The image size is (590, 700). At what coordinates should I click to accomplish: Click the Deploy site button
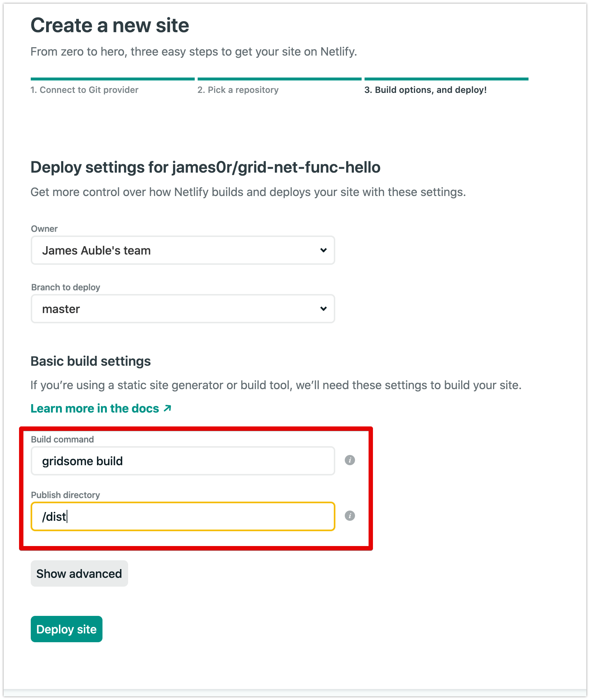[x=66, y=629]
